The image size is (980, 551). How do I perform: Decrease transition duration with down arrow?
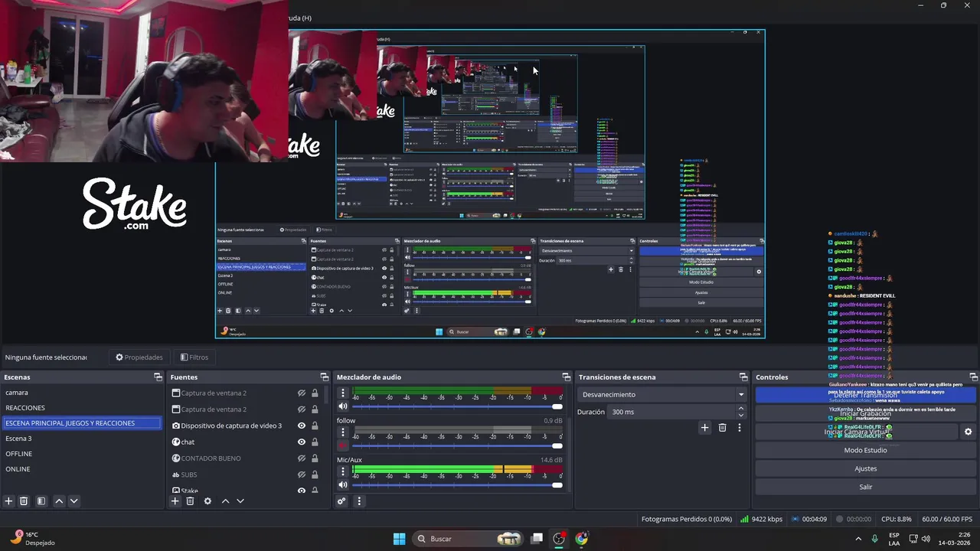tap(740, 415)
